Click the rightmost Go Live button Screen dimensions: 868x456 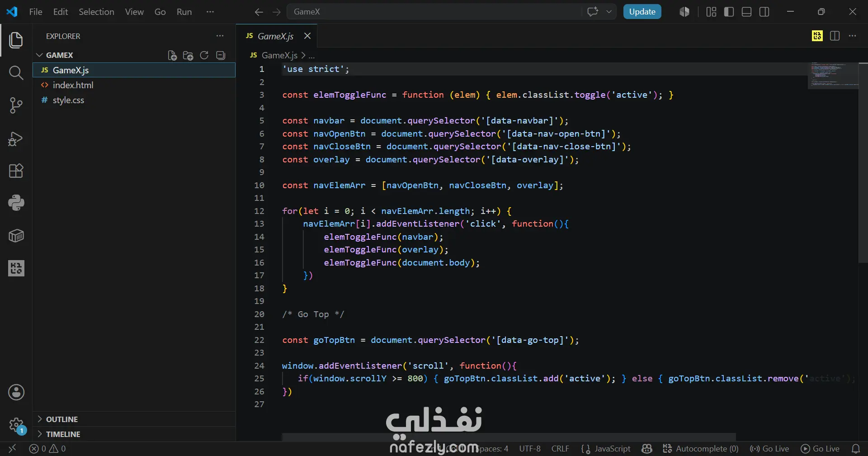pos(820,448)
